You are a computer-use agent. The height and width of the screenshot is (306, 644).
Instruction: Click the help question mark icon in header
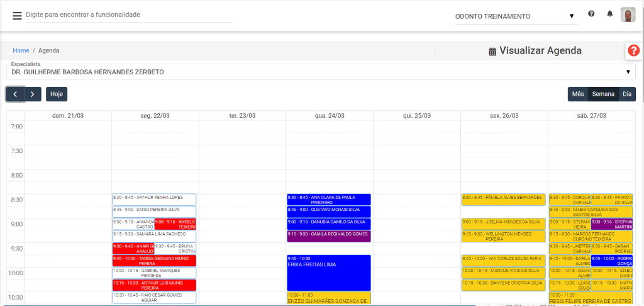(591, 14)
